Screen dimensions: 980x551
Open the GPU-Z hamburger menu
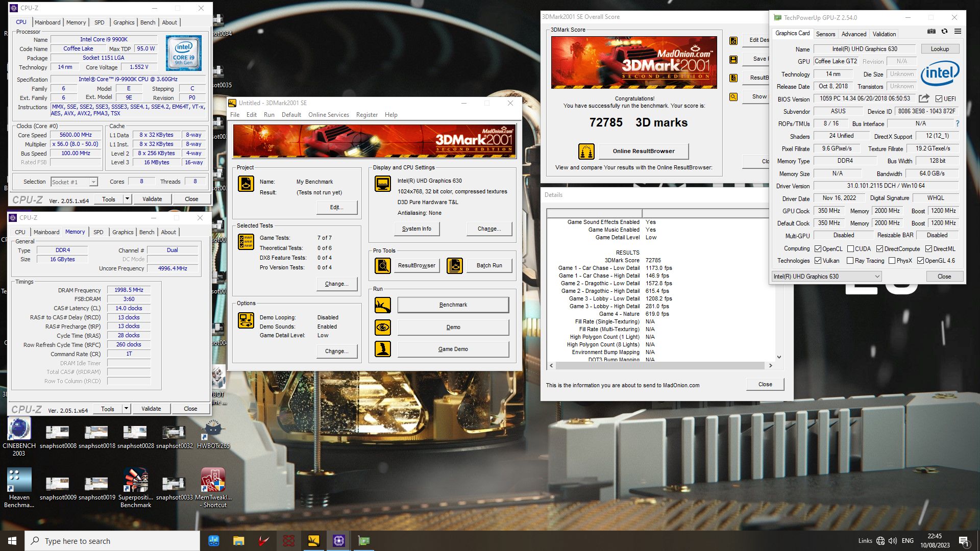[x=958, y=32]
